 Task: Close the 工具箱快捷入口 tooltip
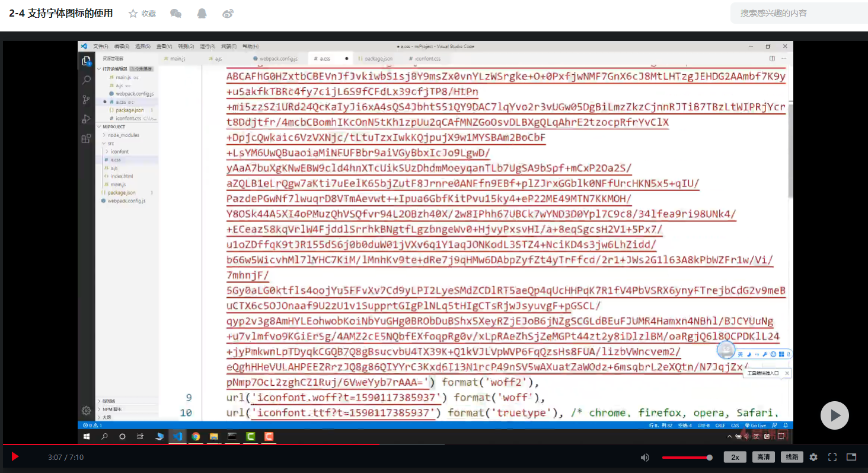tap(787, 373)
